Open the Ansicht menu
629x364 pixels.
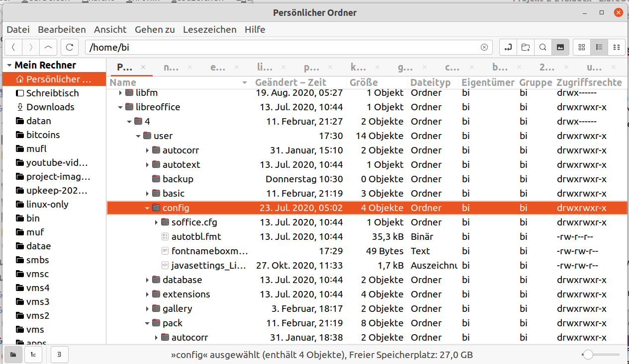pyautogui.click(x=110, y=29)
